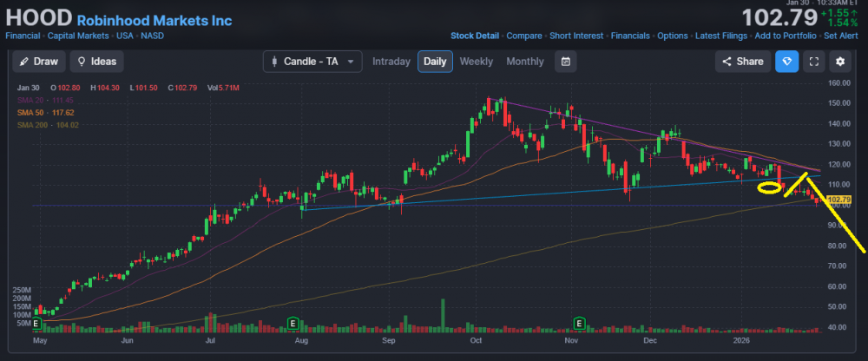Click the Add to Portfolio link
868x361 pixels.
click(x=786, y=36)
